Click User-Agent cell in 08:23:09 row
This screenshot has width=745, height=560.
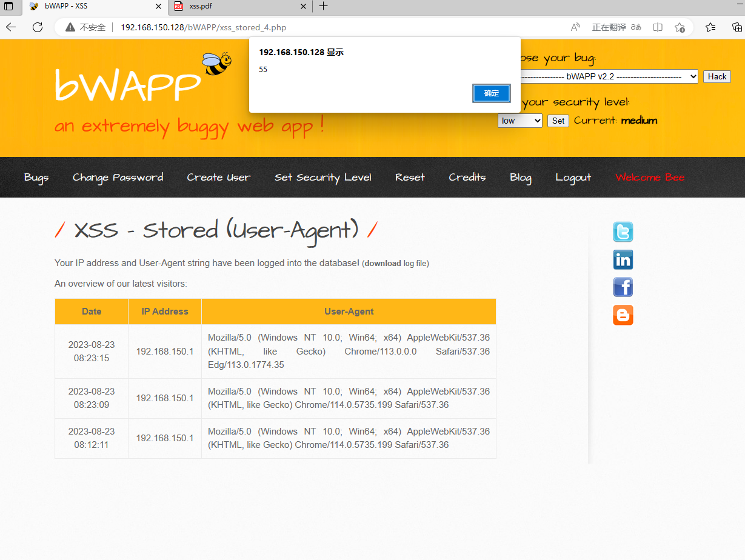point(349,398)
